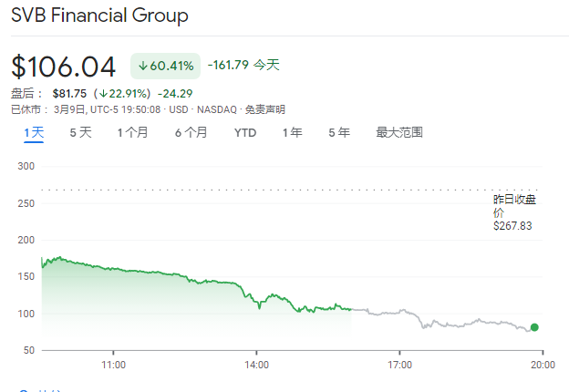
Task: Open the 免责声明 disclaimer link
Action: 264,109
